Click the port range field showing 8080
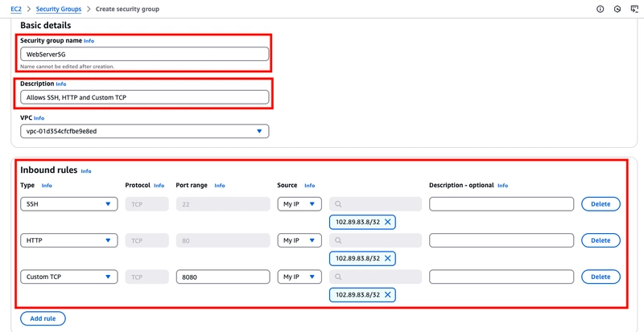Viewport: 644px width, 332px height. (x=223, y=277)
